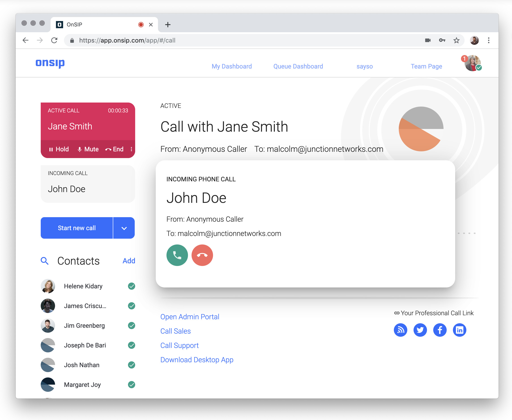Select Helene Kidary contact
The width and height of the screenshot is (512, 420).
point(88,286)
